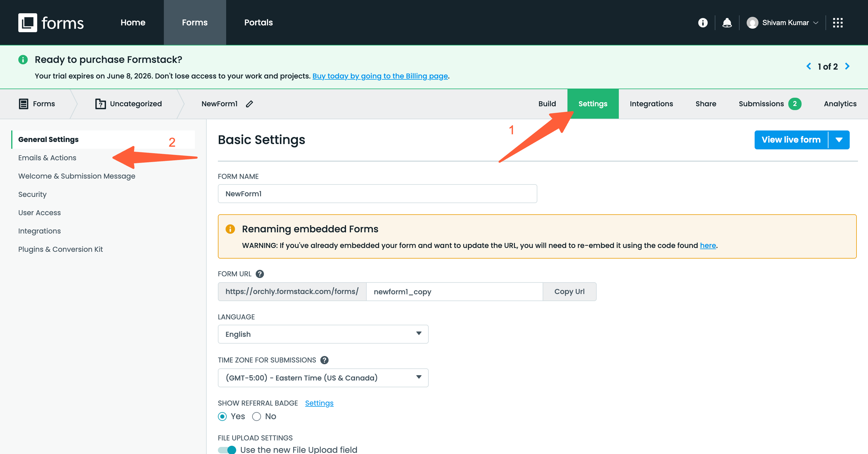The height and width of the screenshot is (454, 868).
Task: Open the Language dropdown
Action: pos(323,334)
